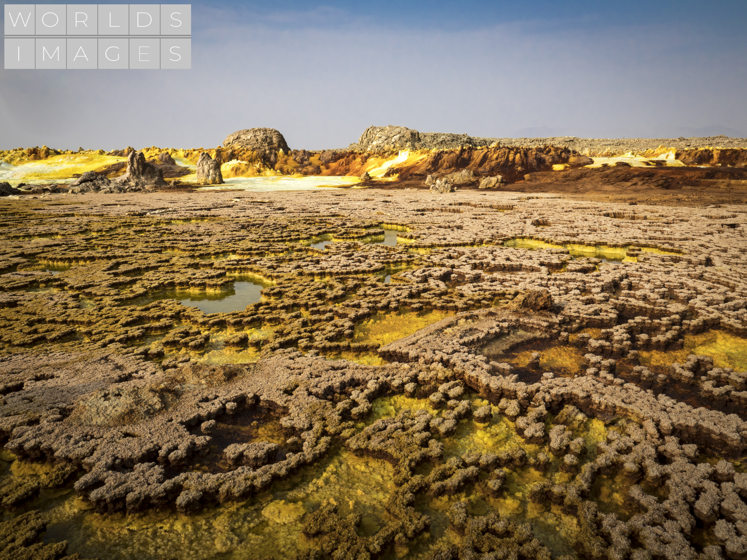Click the R tile in WORLDS logo
This screenshot has width=747, height=560.
[82, 20]
